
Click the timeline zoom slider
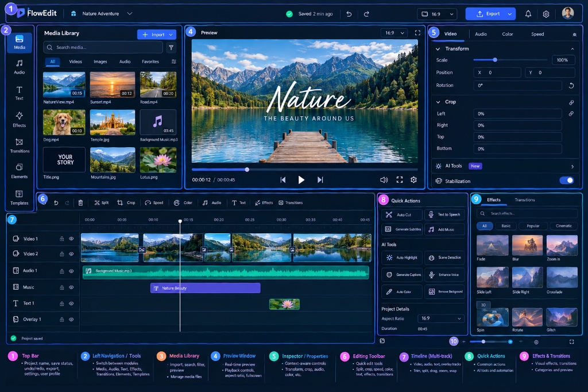click(491, 341)
